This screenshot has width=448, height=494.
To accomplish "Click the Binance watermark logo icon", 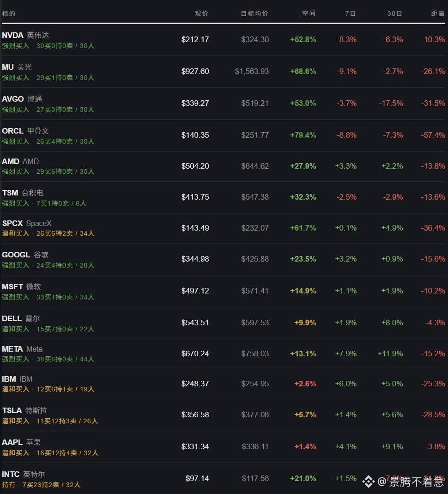I will pos(369,482).
